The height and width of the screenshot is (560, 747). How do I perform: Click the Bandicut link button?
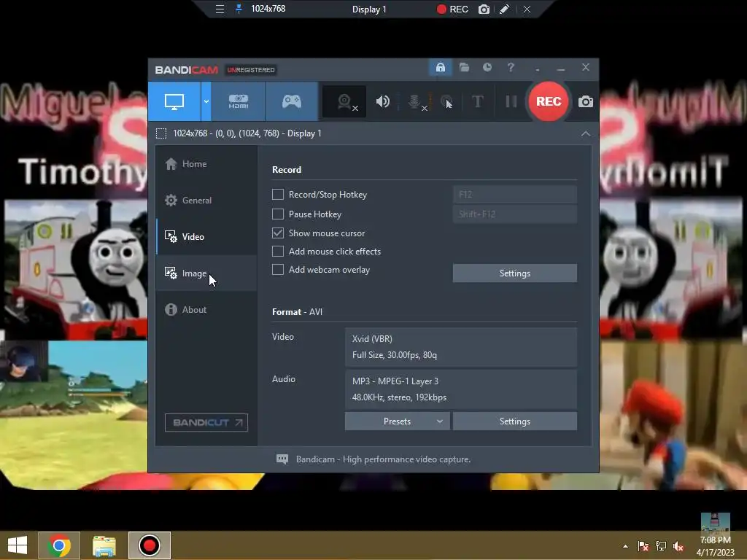(206, 422)
